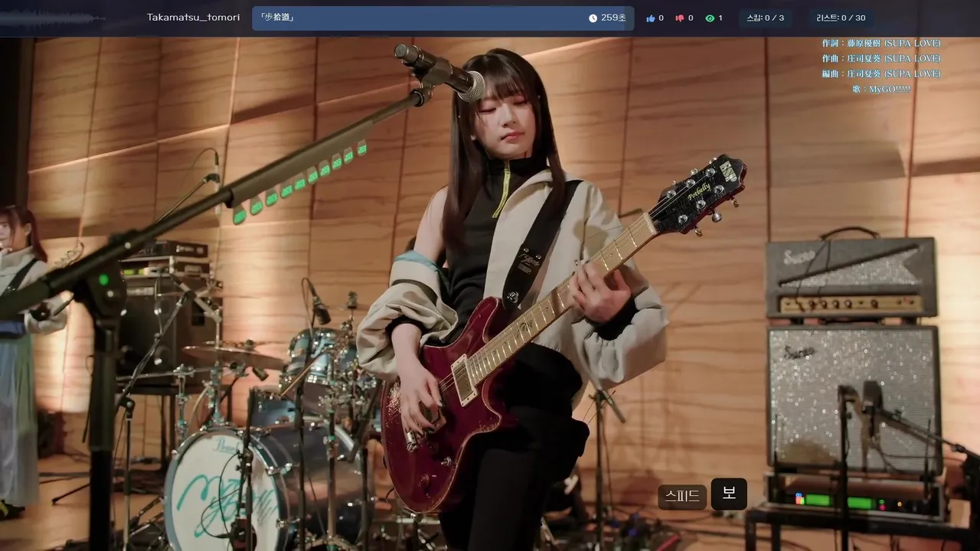The image size is (980, 551).
Task: Click the blue thumbs-up like icon
Action: click(651, 18)
